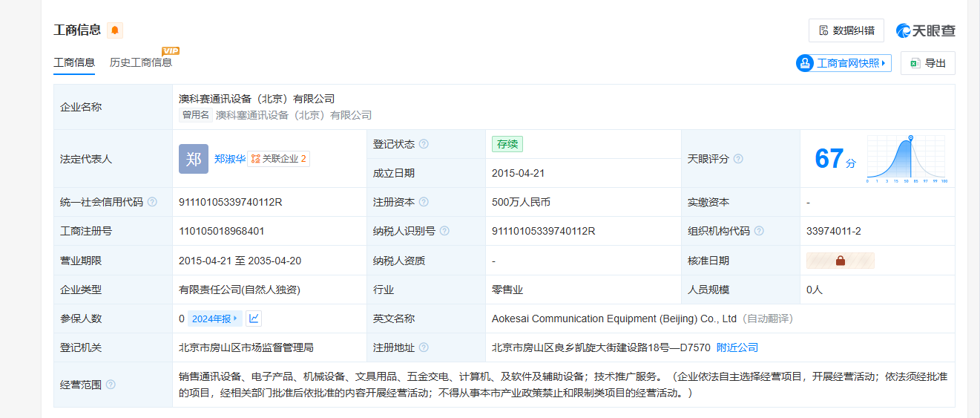Image resolution: width=980 pixels, height=418 pixels.
Task: Click help icon beside 注册资本
Action: click(x=424, y=202)
